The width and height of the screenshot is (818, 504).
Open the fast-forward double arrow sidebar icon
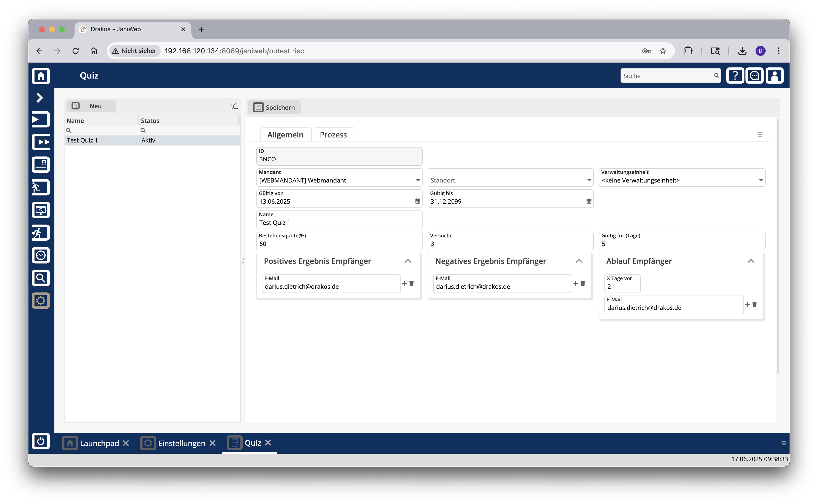(41, 142)
